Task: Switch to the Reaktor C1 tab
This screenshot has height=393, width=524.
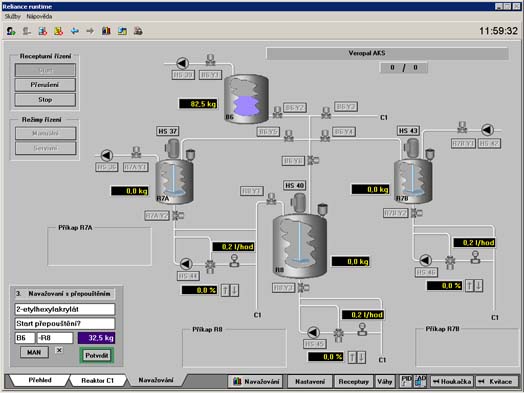Action: [x=98, y=380]
